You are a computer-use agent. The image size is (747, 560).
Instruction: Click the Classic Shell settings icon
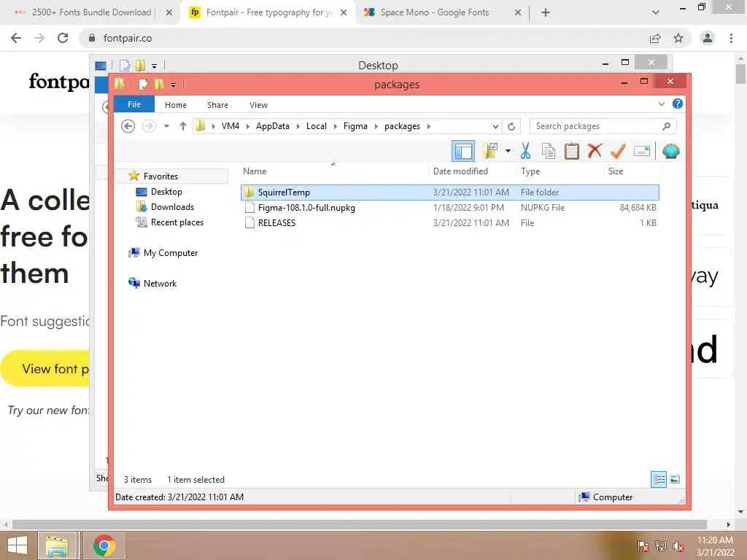click(671, 152)
